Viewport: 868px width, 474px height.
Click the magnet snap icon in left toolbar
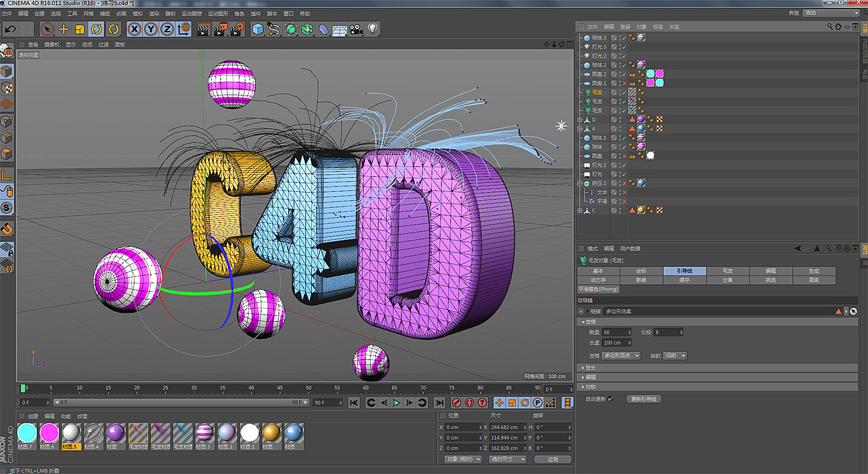coord(7,229)
